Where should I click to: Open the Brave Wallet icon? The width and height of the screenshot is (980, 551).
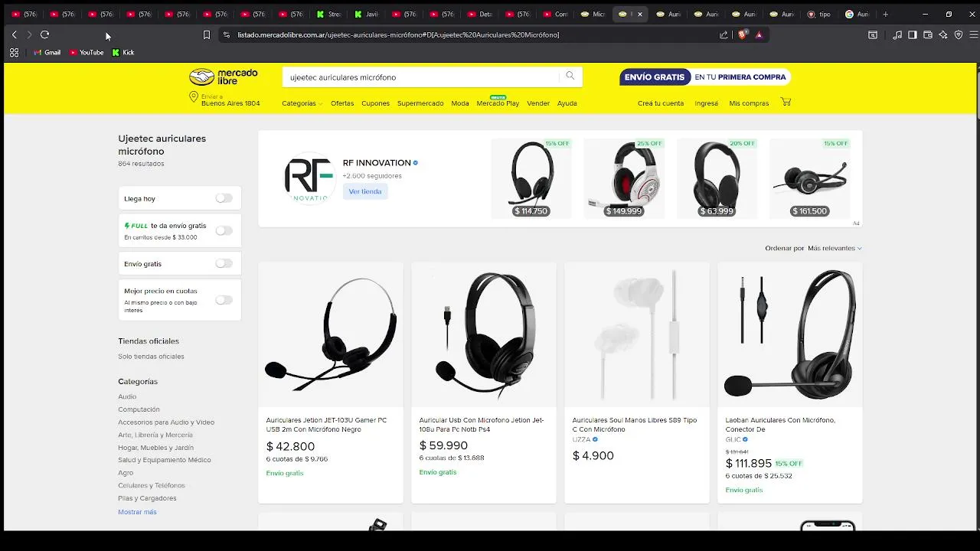pyautogui.click(x=928, y=34)
